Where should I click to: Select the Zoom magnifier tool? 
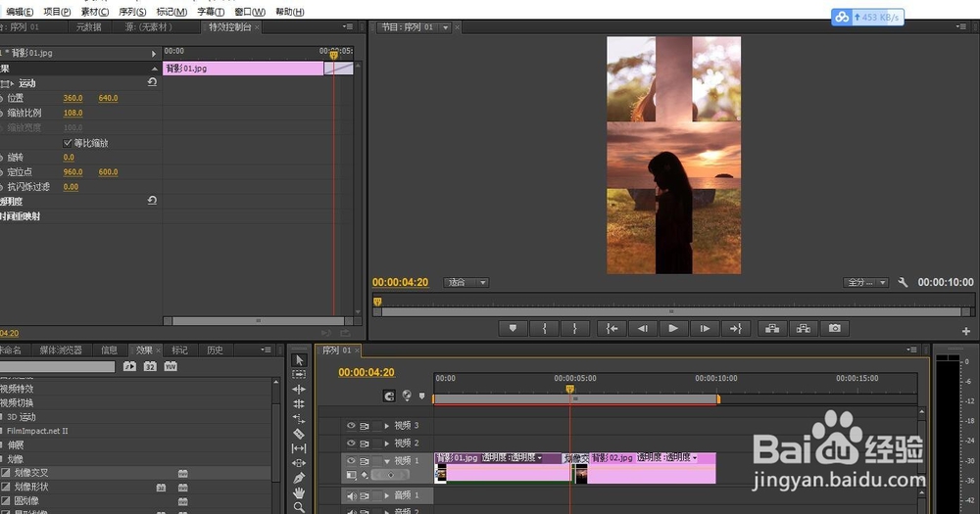299,507
